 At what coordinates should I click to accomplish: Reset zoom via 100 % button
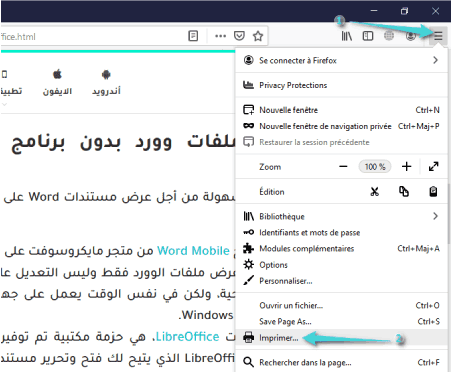point(375,166)
